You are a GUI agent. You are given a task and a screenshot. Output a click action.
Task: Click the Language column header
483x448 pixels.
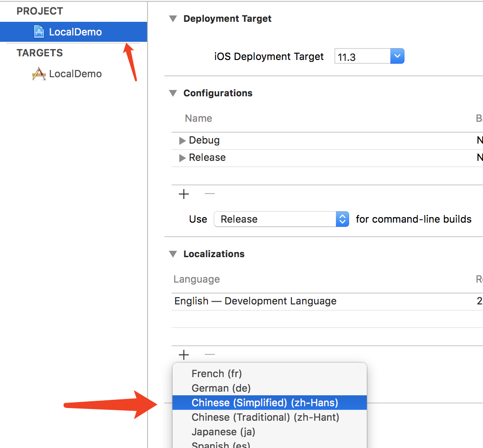[197, 279]
